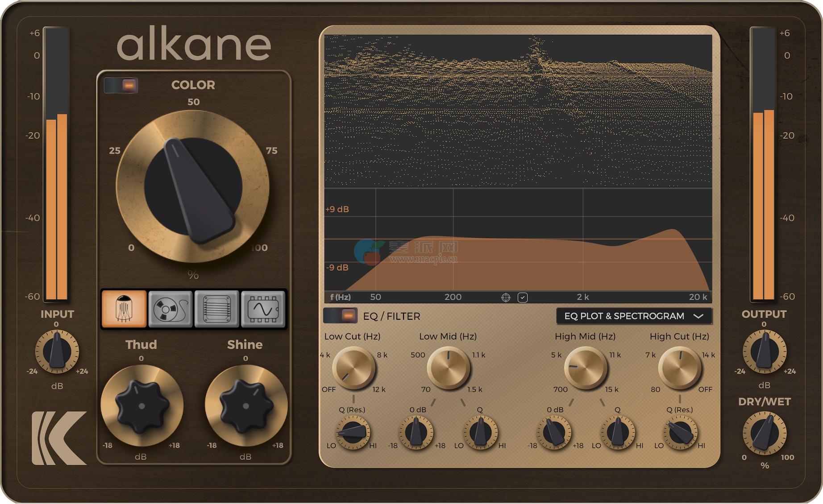This screenshot has width=823, height=504.
Task: Toggle the checkmark box below EQ plot
Action: (523, 297)
